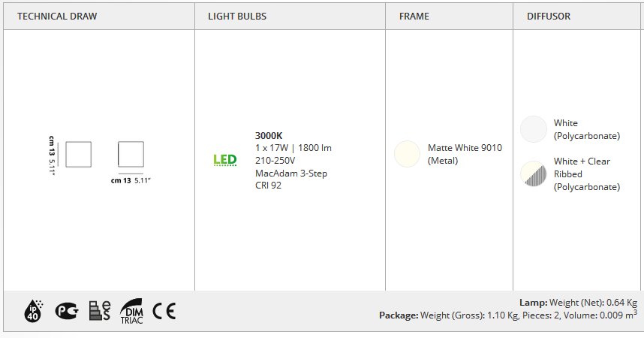The height and width of the screenshot is (338, 644).
Task: Click the LIGHT BULBS column header
Action: (237, 17)
